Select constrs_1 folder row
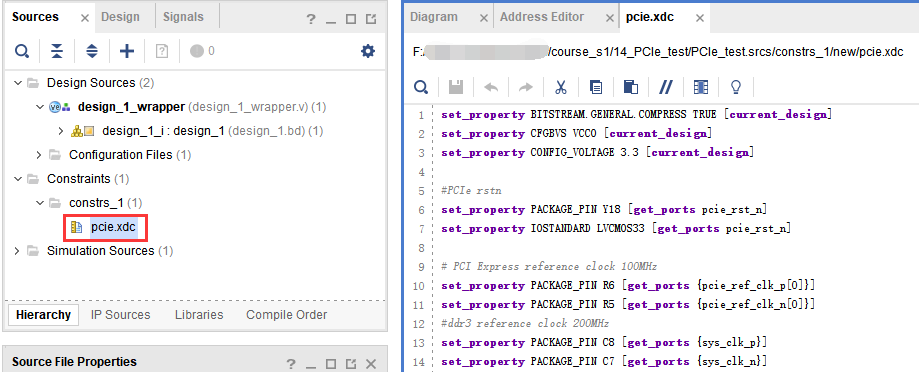 tap(97, 203)
